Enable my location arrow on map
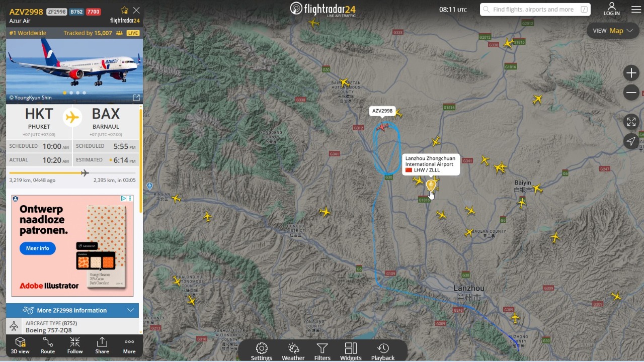 pyautogui.click(x=631, y=141)
